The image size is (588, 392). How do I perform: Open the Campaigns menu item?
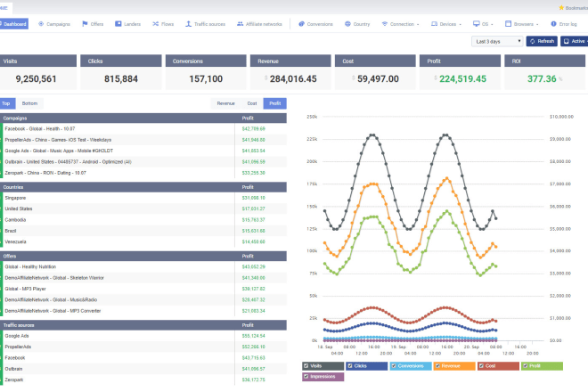click(54, 24)
